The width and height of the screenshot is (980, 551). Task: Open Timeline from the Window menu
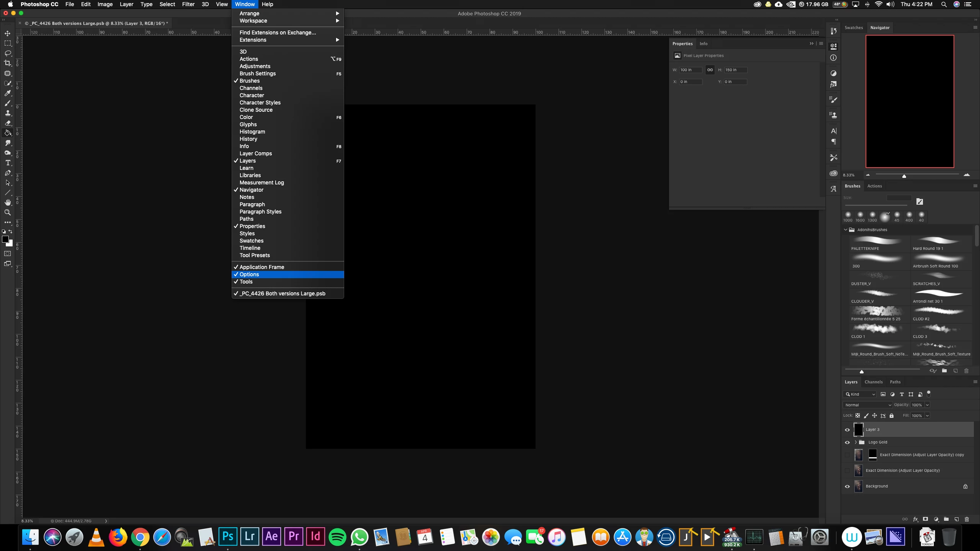click(250, 248)
